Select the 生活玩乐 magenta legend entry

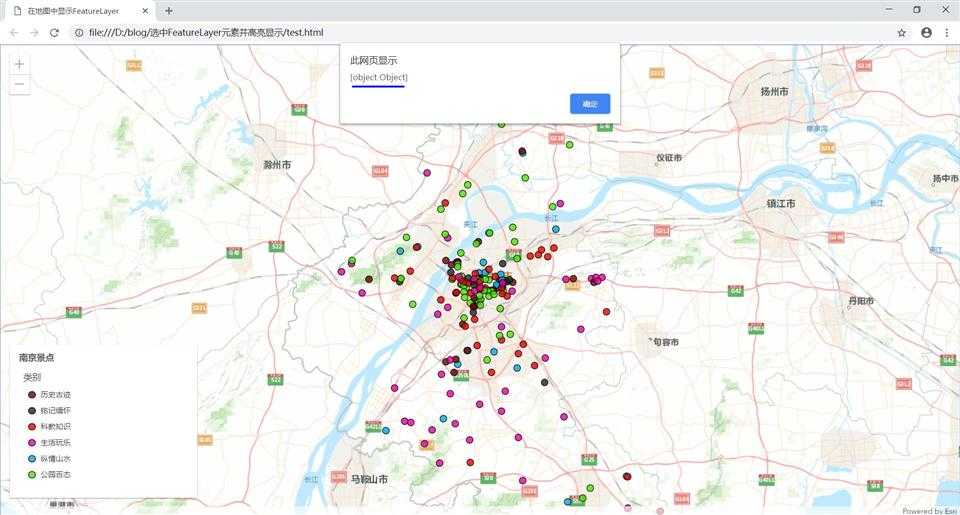(50, 442)
